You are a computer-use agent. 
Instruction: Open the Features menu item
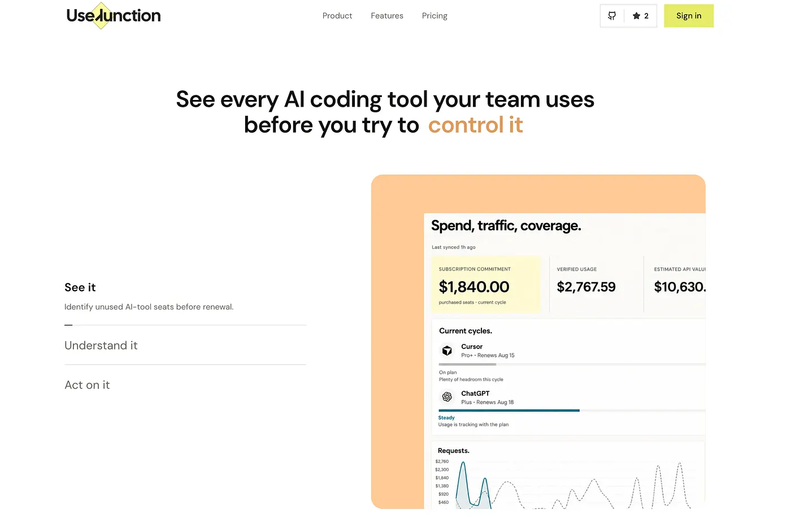click(x=387, y=16)
